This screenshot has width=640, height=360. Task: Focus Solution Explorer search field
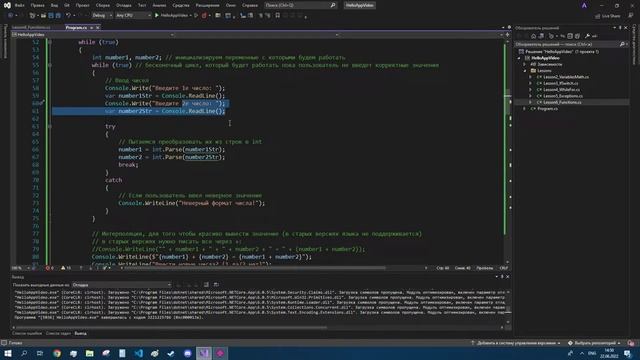coord(567,44)
